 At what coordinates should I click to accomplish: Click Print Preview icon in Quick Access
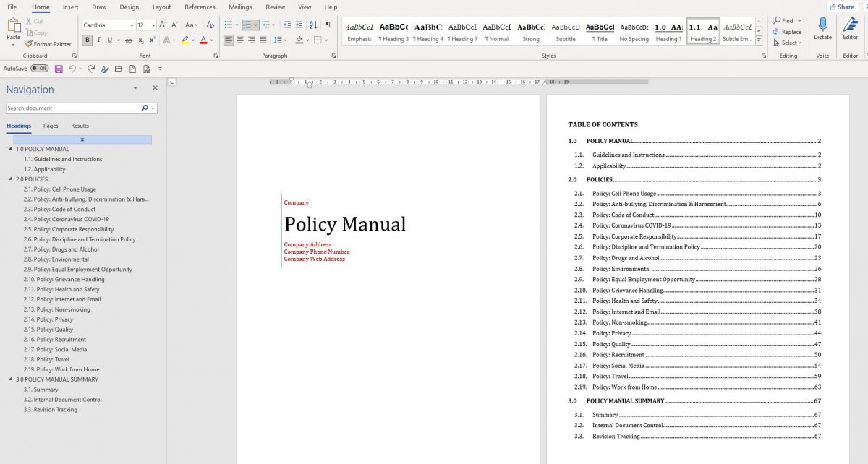[147, 69]
